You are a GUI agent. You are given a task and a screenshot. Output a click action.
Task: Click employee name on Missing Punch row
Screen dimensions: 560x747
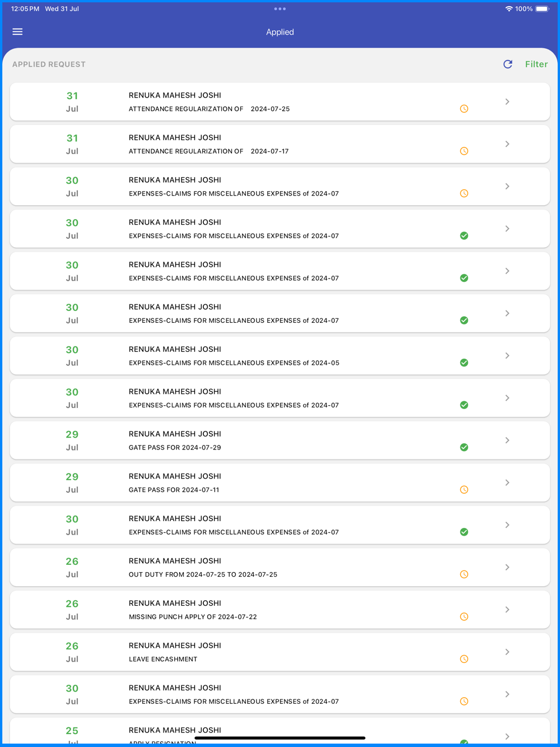coord(175,603)
